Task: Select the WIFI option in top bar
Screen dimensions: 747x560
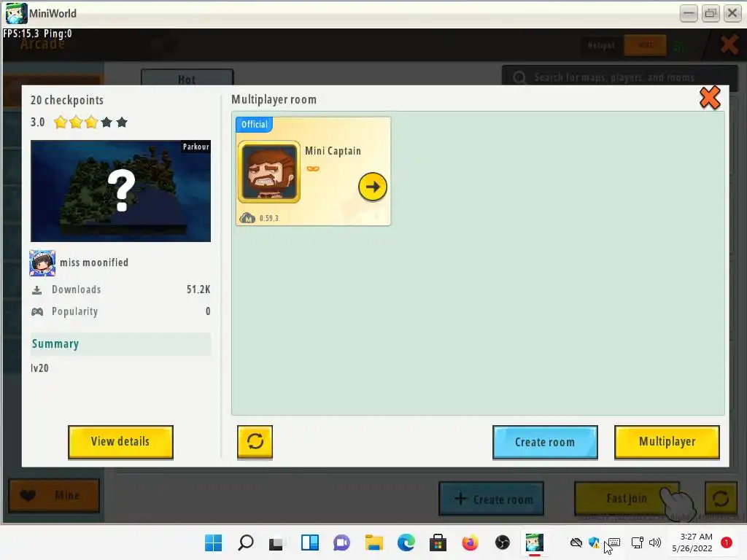Action: pyautogui.click(x=645, y=45)
